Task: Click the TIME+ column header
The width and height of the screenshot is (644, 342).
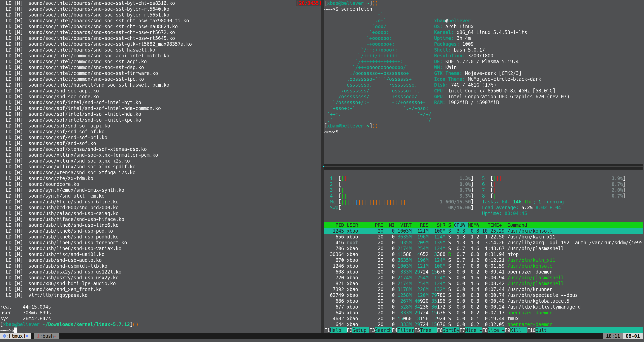Action: click(494, 225)
